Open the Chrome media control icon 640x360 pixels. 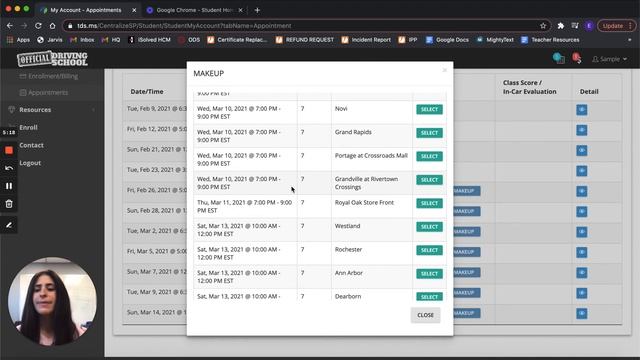click(x=575, y=26)
